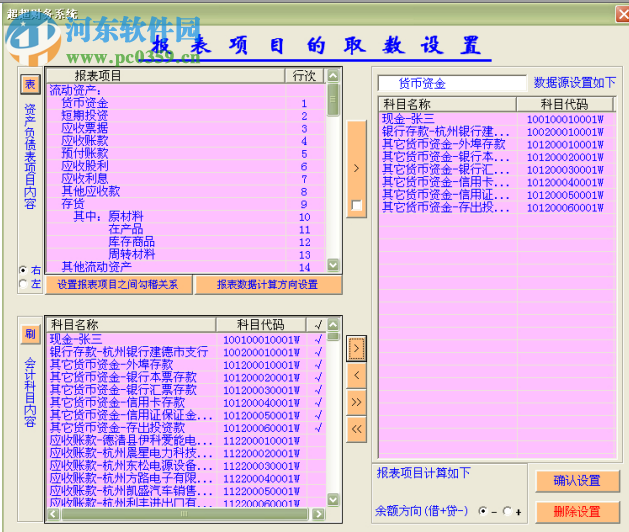Click the 表 icon button

30,85
